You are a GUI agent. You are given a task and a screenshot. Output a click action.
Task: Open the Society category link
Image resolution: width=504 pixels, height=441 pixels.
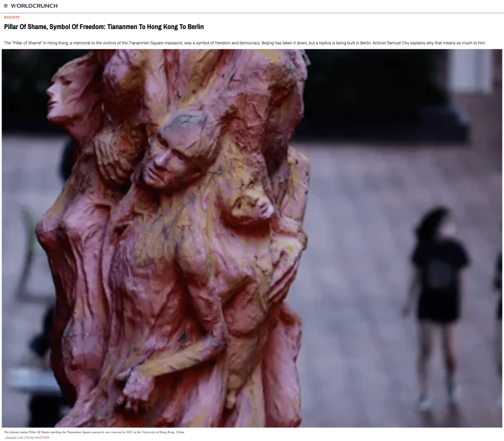click(12, 17)
